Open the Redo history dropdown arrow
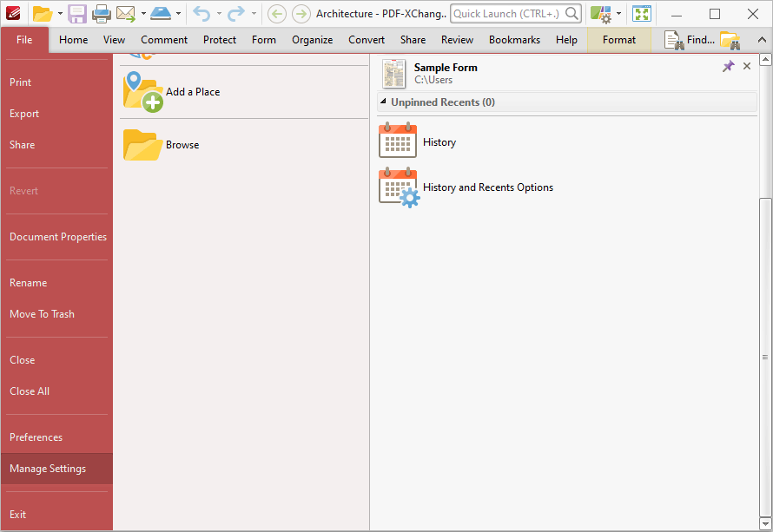 coord(254,14)
